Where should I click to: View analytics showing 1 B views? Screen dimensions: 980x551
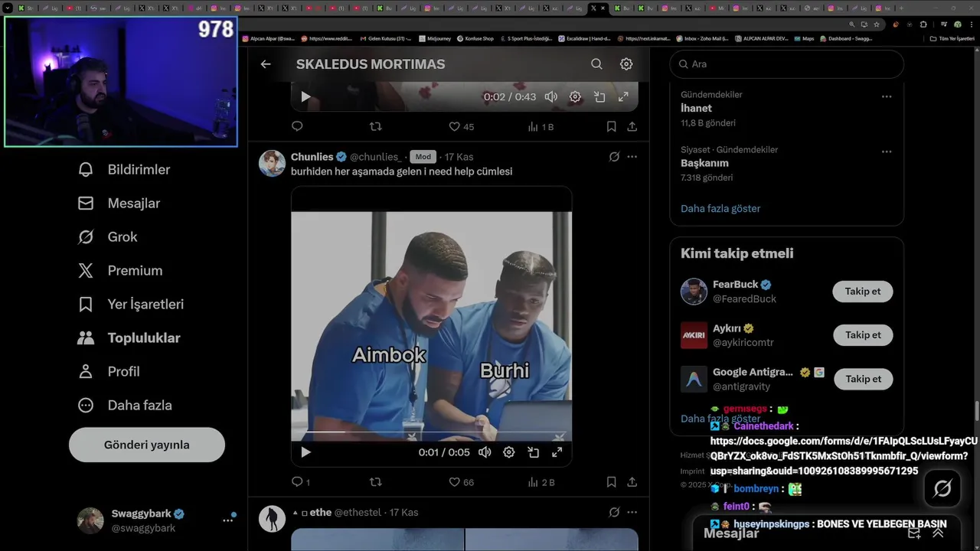coord(541,127)
